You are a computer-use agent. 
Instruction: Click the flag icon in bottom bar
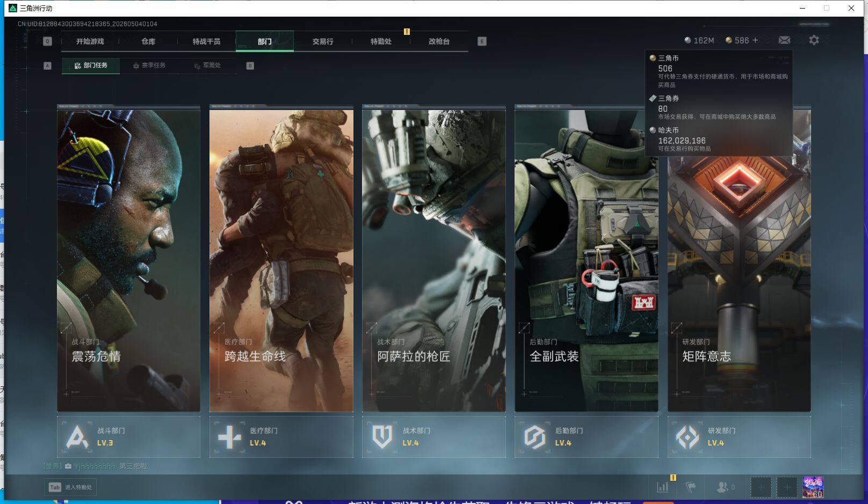tap(691, 487)
